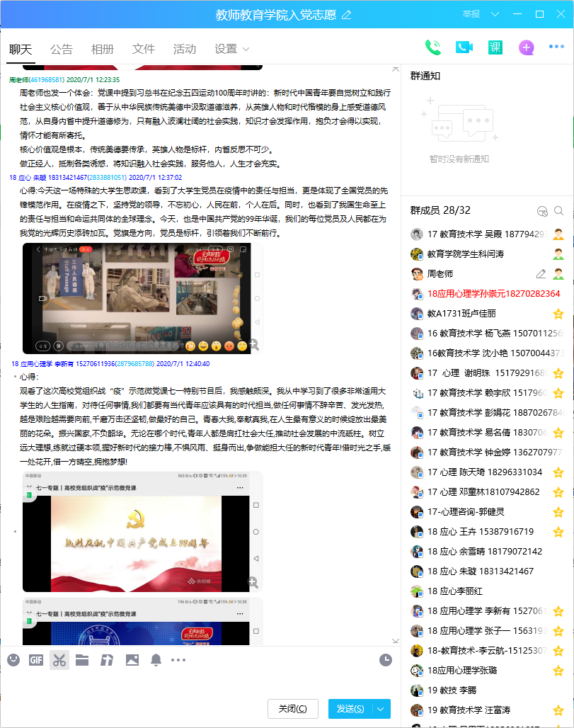Open the emoji picker in message toolbar
Image resolution: width=574 pixels, height=728 pixels.
[13, 660]
